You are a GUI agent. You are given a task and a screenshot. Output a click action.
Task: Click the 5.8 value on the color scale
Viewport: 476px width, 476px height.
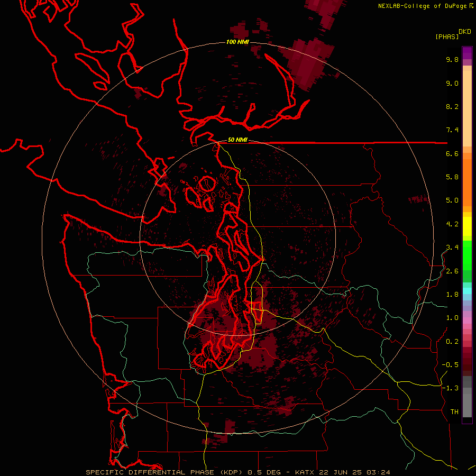point(452,177)
